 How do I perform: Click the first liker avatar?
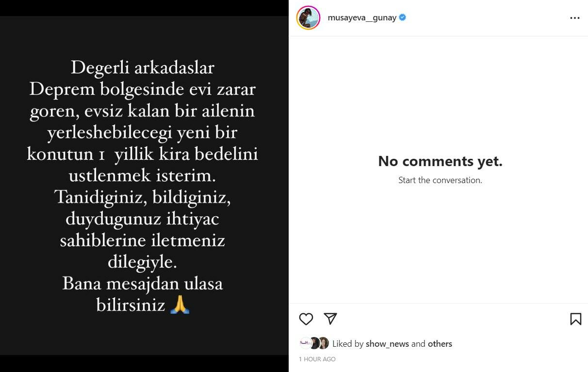coord(305,343)
